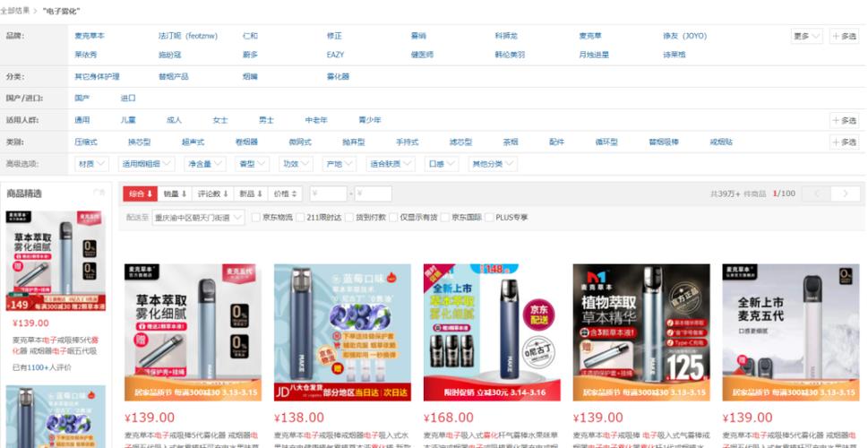Open 草本萃取 雾化细腻 product image at ¥139.00

pyautogui.click(x=193, y=332)
